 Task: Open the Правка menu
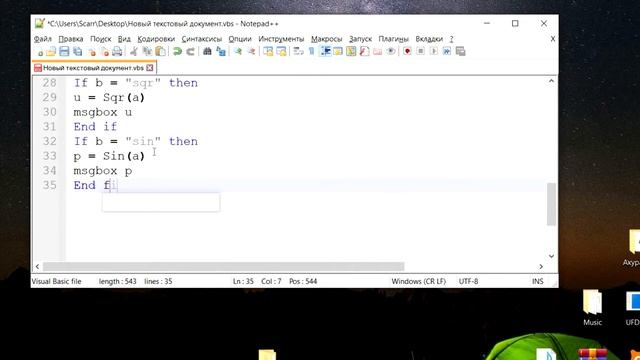click(71, 39)
